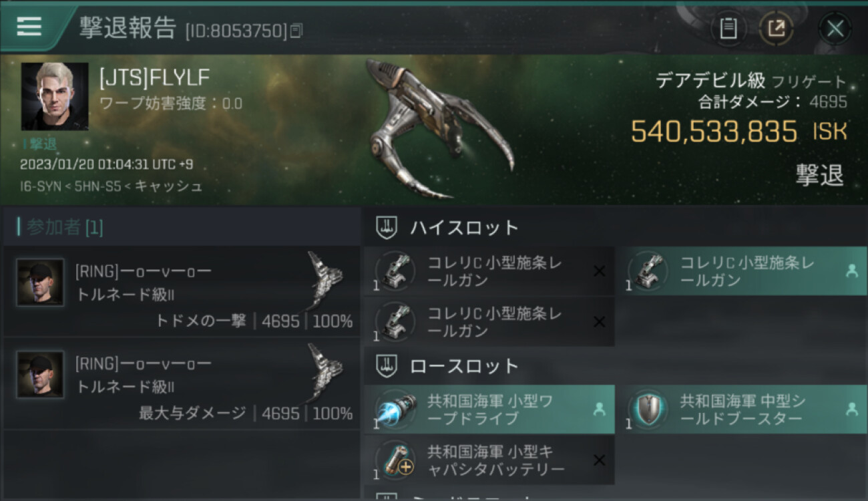Select the highlighted small railgun item
The height and width of the screenshot is (501, 868).
(x=742, y=271)
